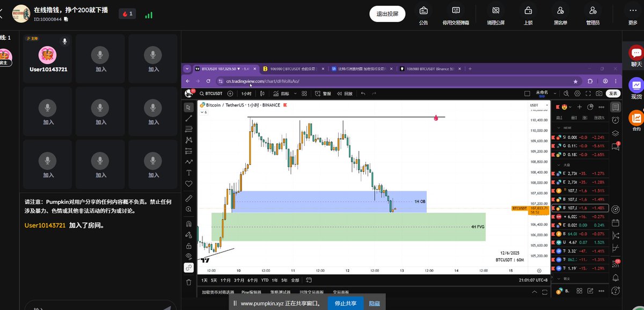
Task: Copy the room ID 10000844
Action: coord(66,19)
